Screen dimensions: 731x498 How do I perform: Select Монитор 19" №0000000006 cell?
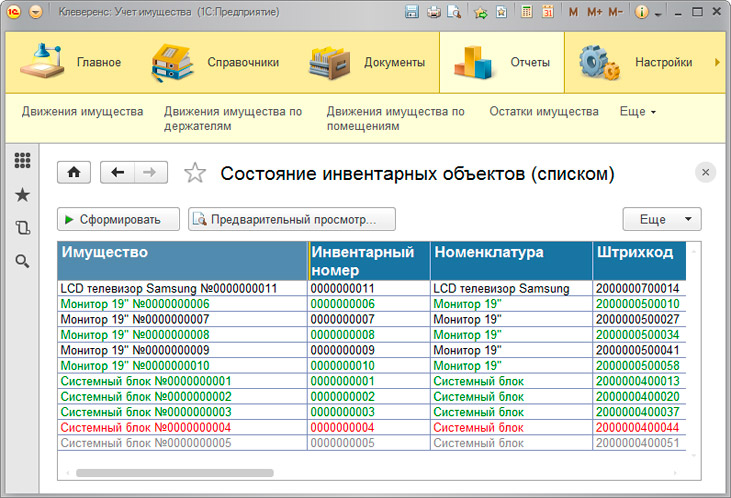click(x=182, y=304)
